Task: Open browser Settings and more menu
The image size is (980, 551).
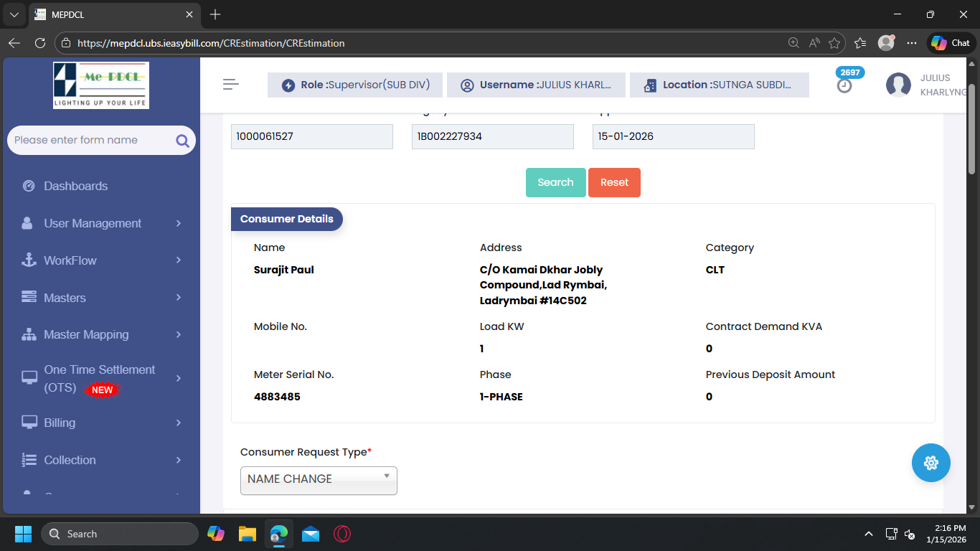Action: click(912, 43)
